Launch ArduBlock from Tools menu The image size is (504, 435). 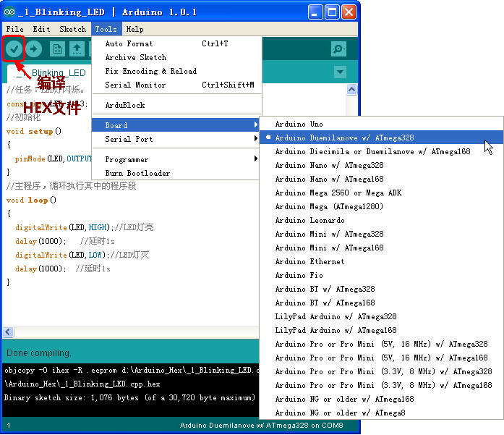tap(176, 105)
